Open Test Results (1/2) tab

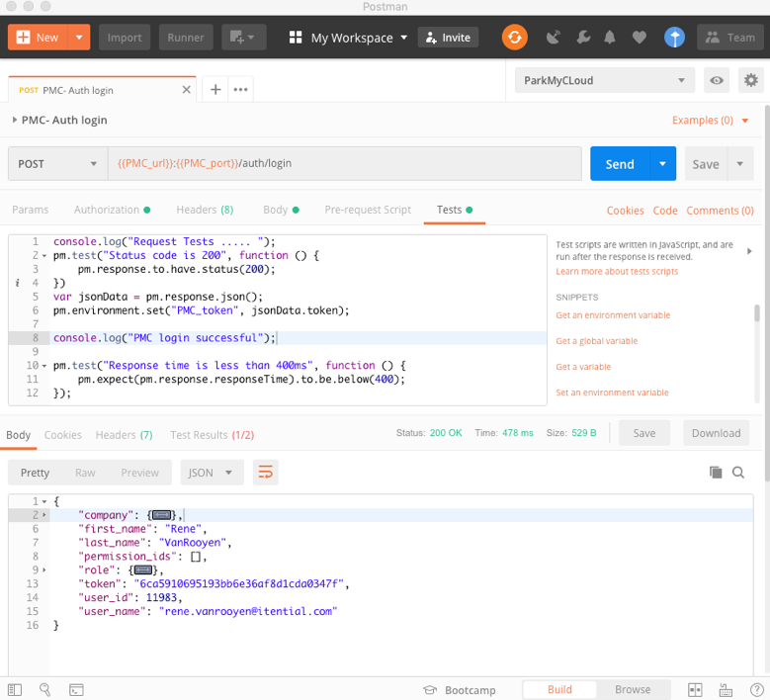[x=213, y=435]
